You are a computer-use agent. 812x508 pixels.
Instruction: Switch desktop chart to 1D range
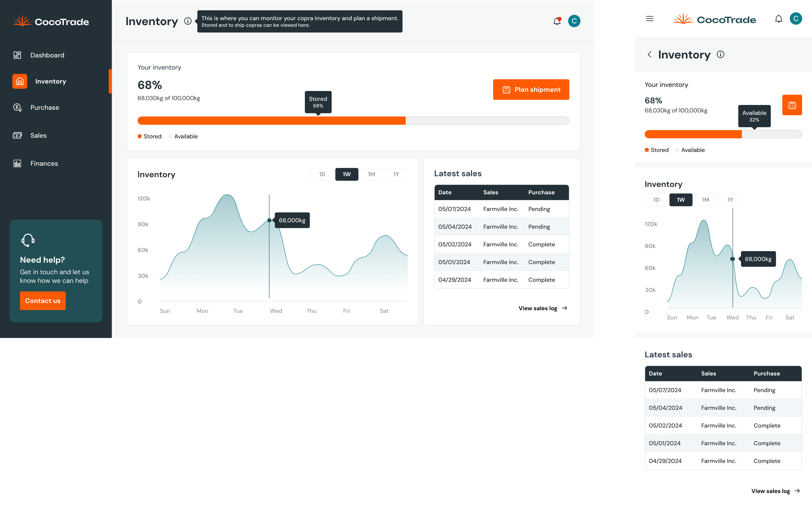tap(322, 174)
